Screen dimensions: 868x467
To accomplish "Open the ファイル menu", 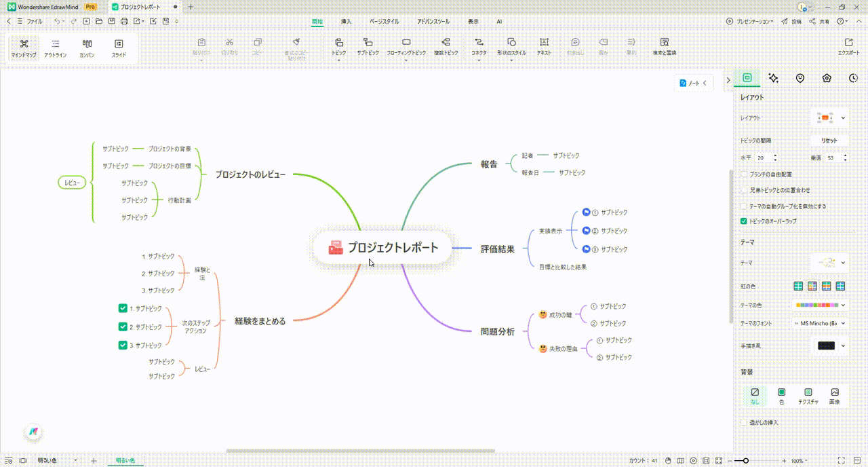I will (35, 21).
